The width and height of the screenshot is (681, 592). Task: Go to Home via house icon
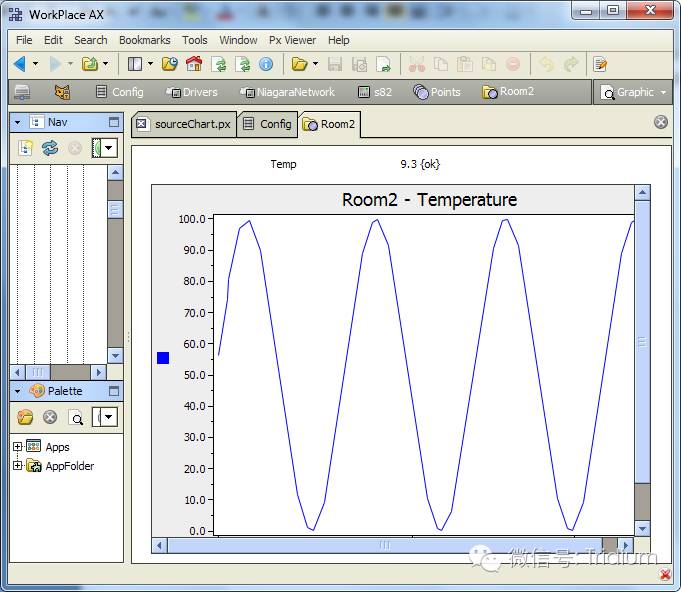pos(194,64)
